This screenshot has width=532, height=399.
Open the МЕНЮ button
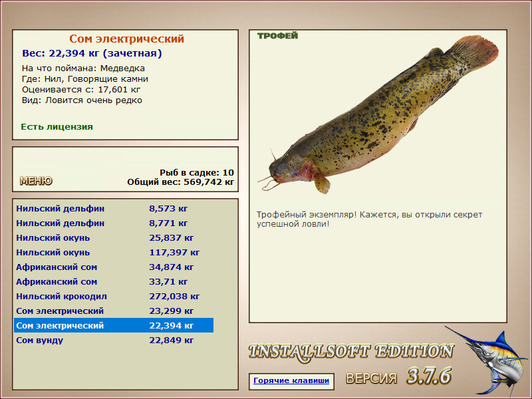36,181
